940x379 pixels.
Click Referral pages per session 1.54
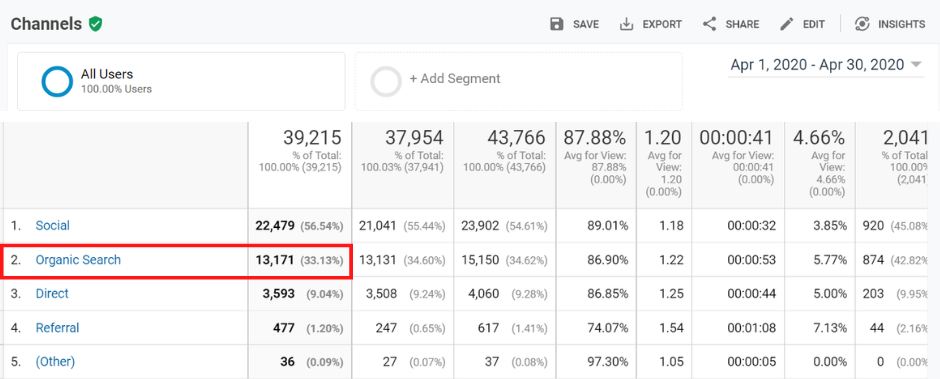coord(670,328)
